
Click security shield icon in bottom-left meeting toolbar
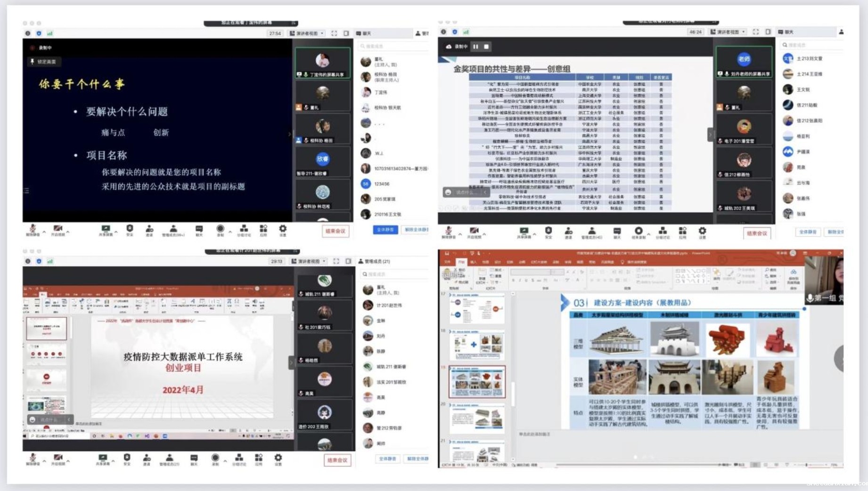point(127,459)
